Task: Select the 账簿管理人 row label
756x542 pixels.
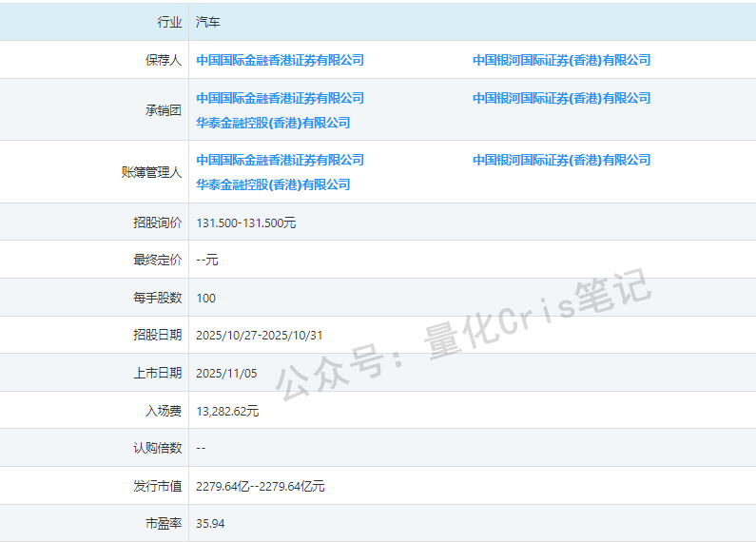Action: coord(151,172)
